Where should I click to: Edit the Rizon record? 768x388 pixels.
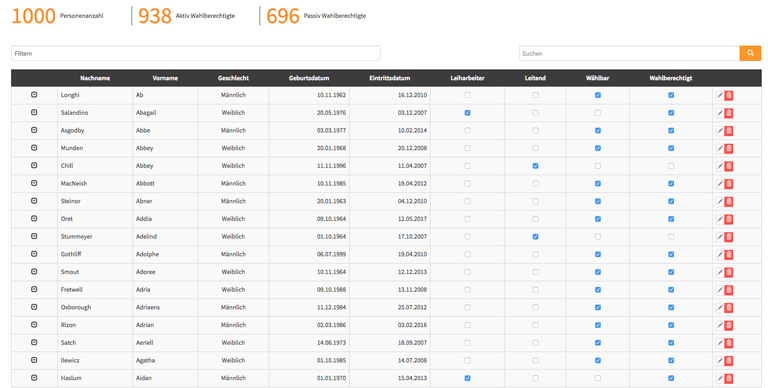tap(720, 325)
